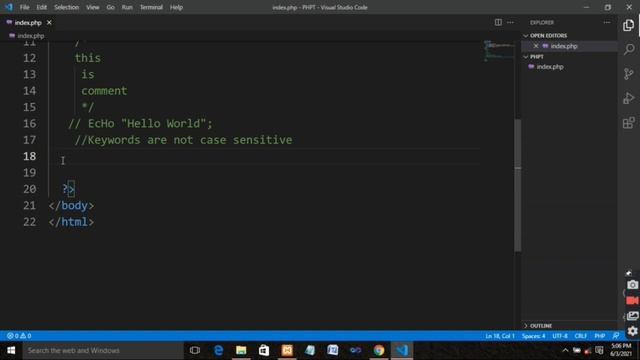Select the index.php editor tab
This screenshot has height=360, width=640.
pyautogui.click(x=28, y=22)
